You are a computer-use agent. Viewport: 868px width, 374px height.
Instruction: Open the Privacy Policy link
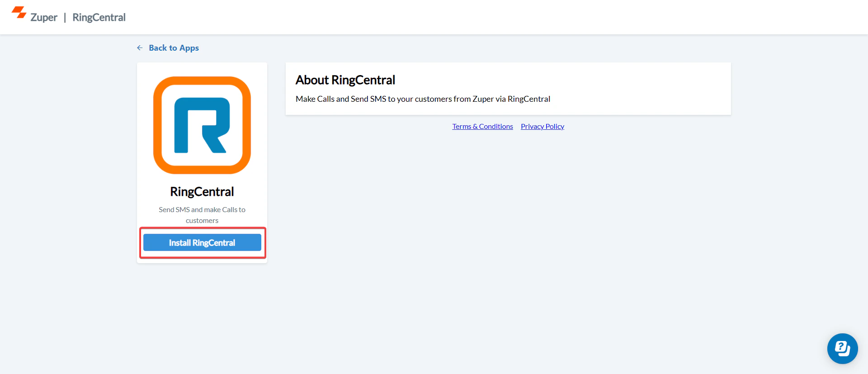542,127
